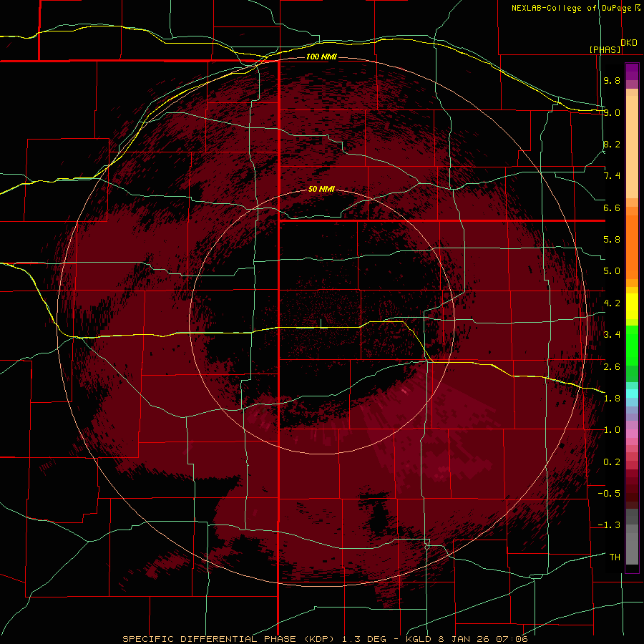Click the 0.2 value on the legend
Viewport: 644px width, 644px height.
(612, 462)
